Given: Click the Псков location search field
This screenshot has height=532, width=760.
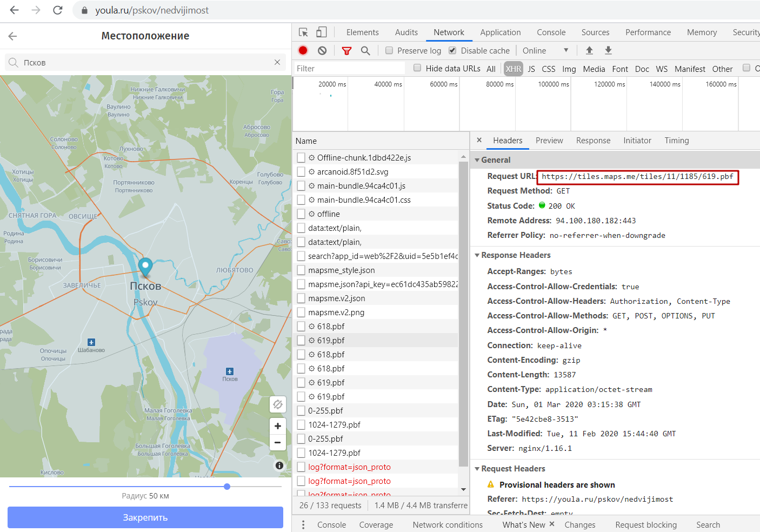Looking at the screenshot, I should point(145,62).
